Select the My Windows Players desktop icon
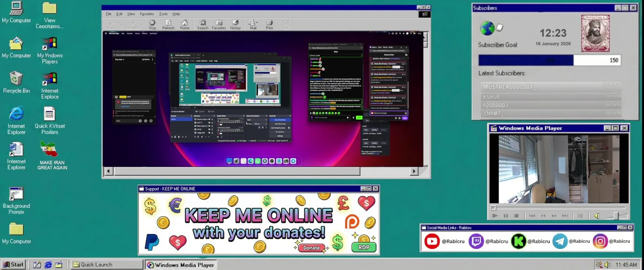The height and width of the screenshot is (270, 644). 49,50
